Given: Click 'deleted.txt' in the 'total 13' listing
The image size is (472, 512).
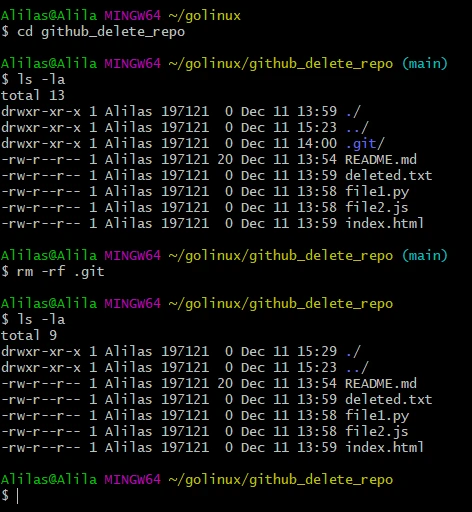Looking at the screenshot, I should coord(389,176).
